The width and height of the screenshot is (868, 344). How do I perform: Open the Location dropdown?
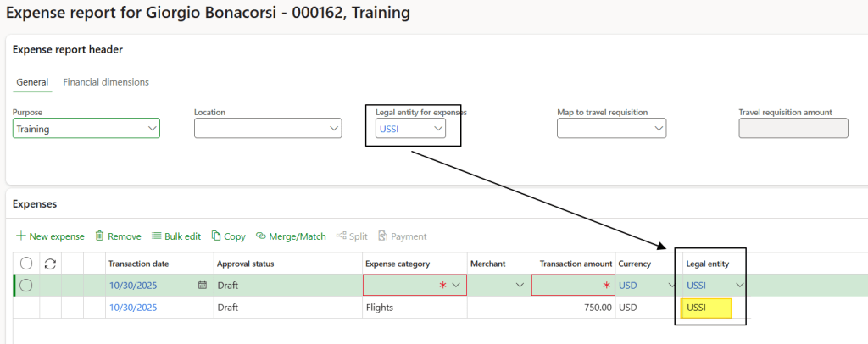[x=333, y=129]
